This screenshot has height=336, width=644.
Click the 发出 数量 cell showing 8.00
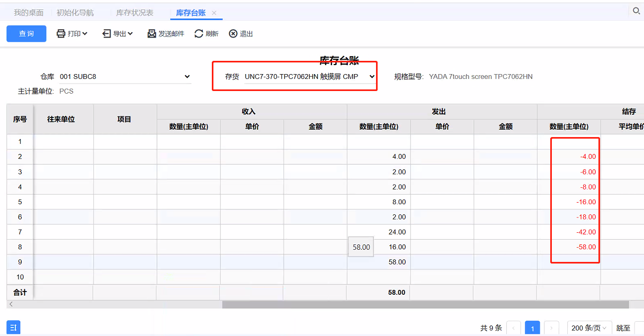click(379, 202)
